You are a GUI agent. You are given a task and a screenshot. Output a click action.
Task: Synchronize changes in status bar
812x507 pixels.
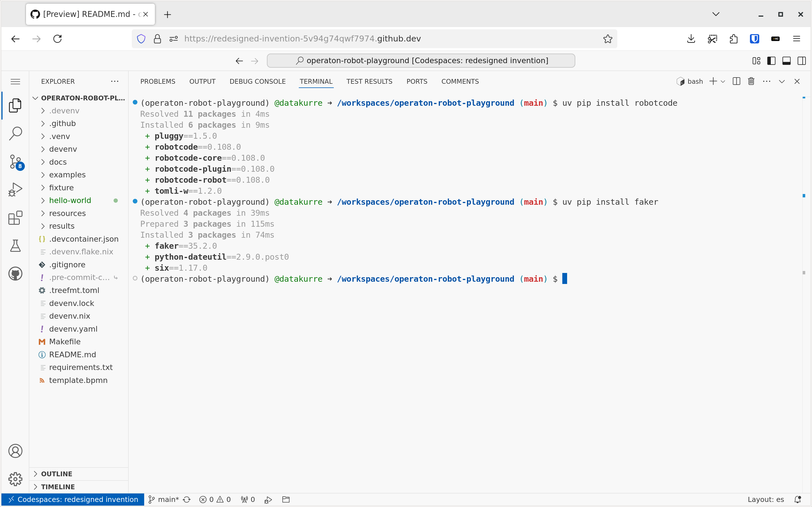(187, 499)
